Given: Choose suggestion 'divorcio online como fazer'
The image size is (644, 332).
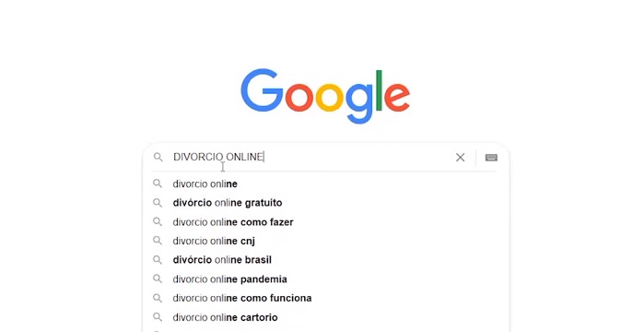Looking at the screenshot, I should (326, 222).
